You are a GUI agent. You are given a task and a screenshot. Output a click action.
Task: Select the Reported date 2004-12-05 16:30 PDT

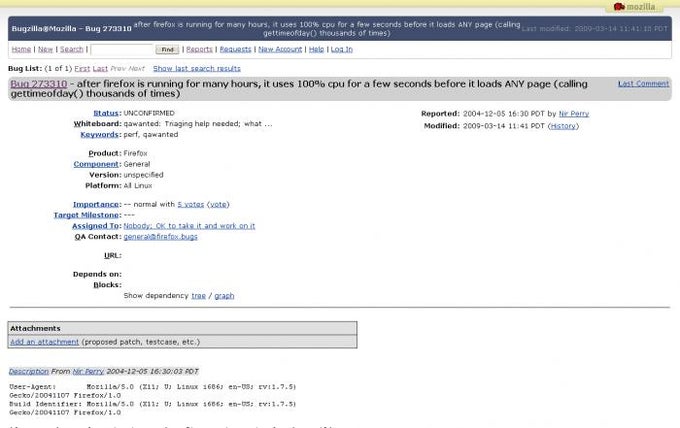pos(503,114)
